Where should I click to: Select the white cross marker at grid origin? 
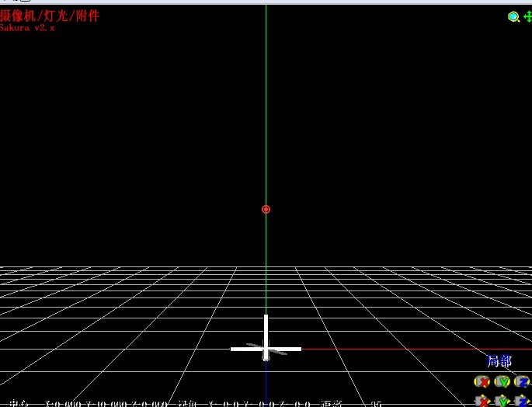click(266, 349)
